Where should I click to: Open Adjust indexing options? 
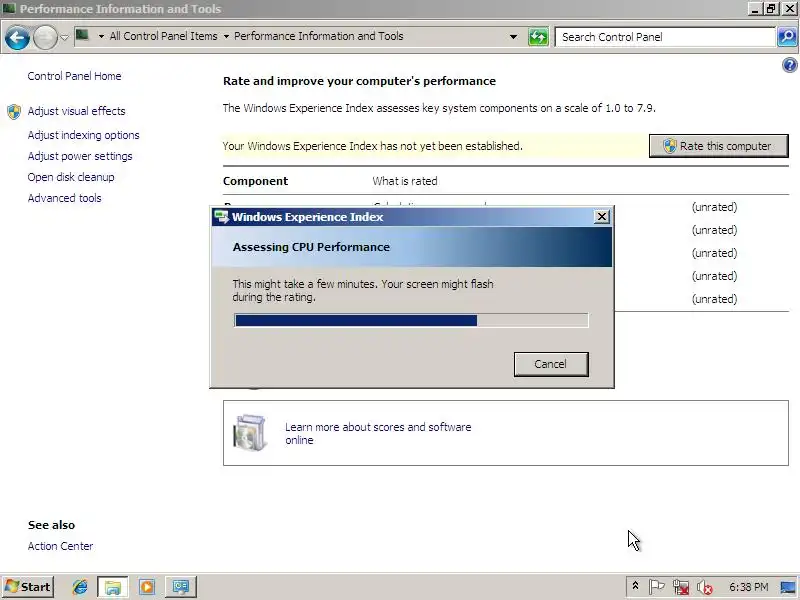click(84, 135)
